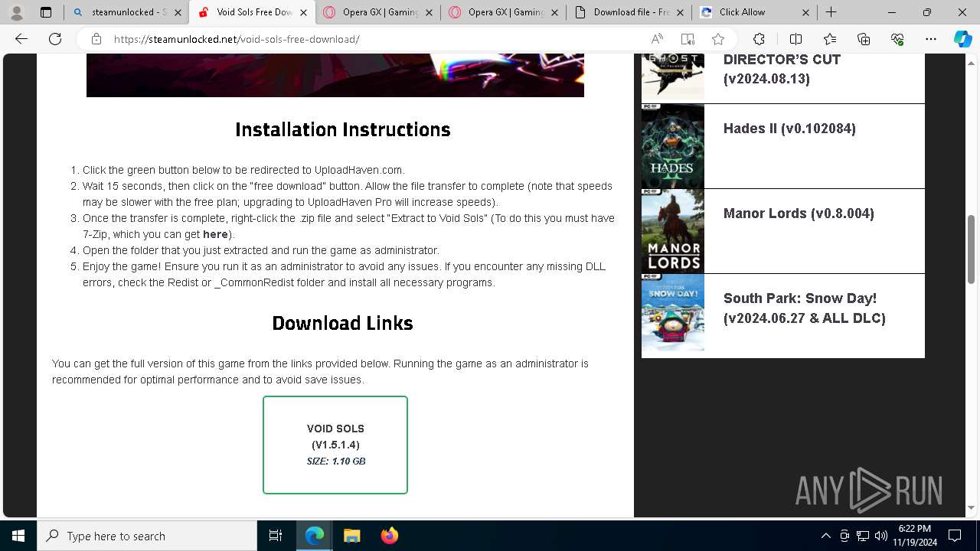Viewport: 980px width, 551px height.
Task: Click the Installation Instructions heading
Action: pos(343,129)
